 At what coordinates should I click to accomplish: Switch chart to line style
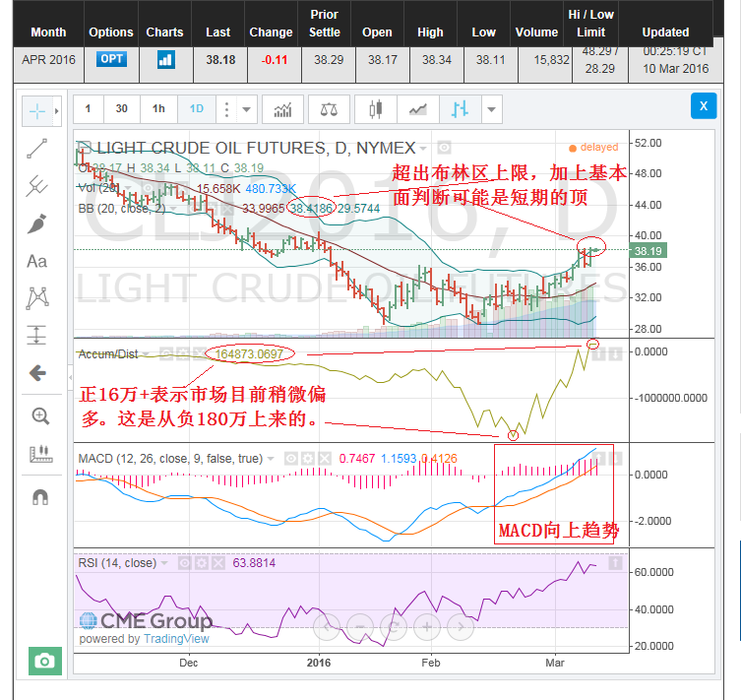tap(418, 108)
